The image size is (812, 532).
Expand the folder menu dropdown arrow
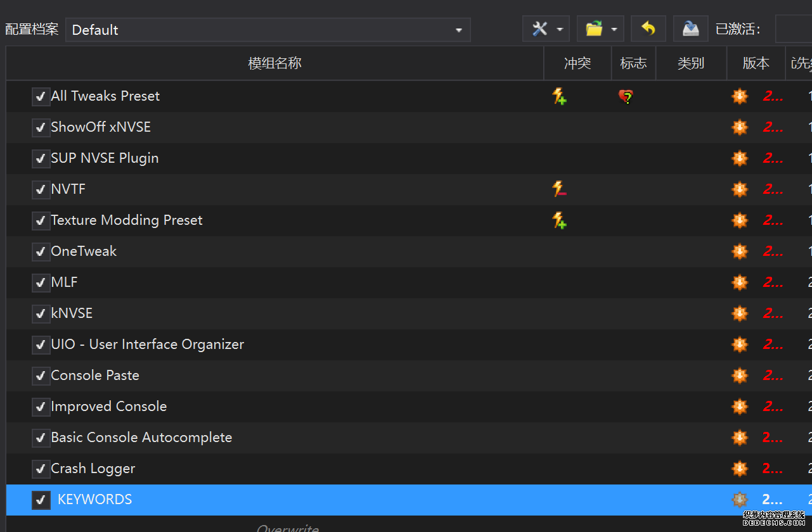coord(614,30)
